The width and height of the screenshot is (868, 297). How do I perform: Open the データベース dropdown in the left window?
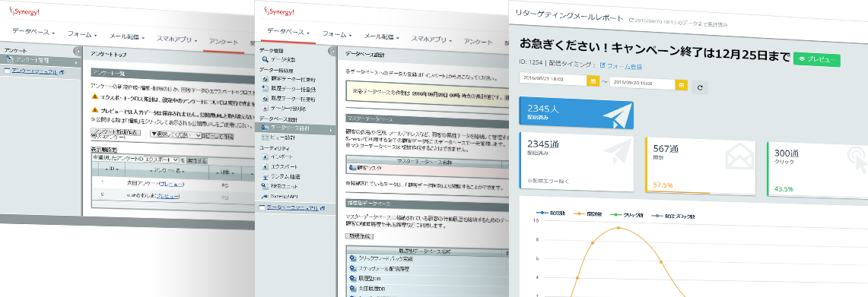33,33
